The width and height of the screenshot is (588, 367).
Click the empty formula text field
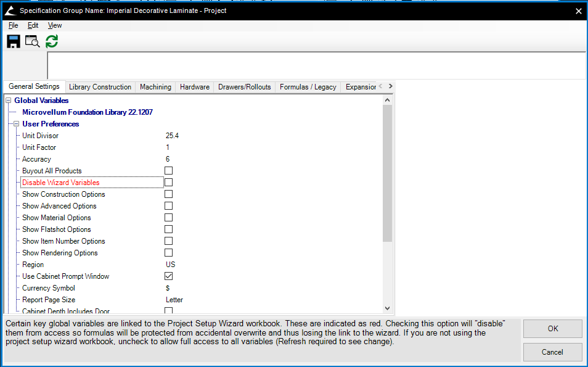pyautogui.click(x=316, y=65)
